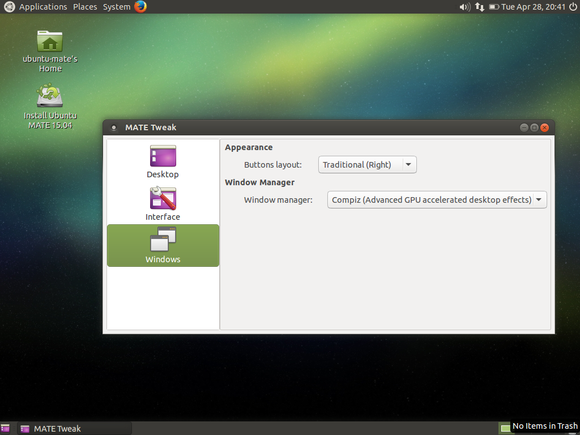580x435 pixels.
Task: Select the Install Ubuntu MATE 15.04 icon
Action: (x=50, y=107)
